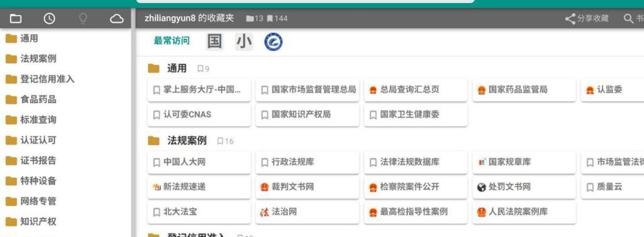This screenshot has height=237, width=644.
Task: Open the folder tab icon in sidebar header
Action: 16,18
